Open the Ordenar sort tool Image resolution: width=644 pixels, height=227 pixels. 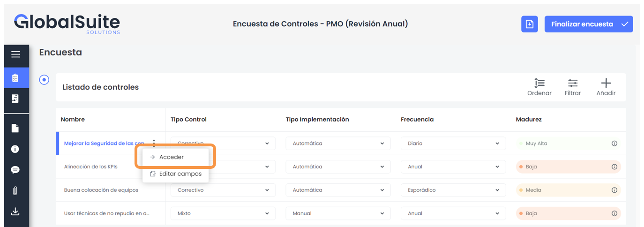point(539,87)
